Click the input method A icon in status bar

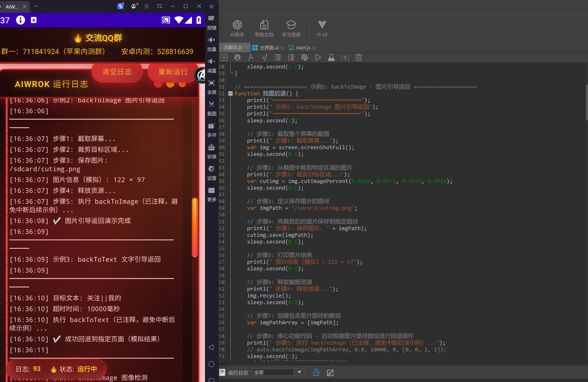pyautogui.click(x=34, y=20)
